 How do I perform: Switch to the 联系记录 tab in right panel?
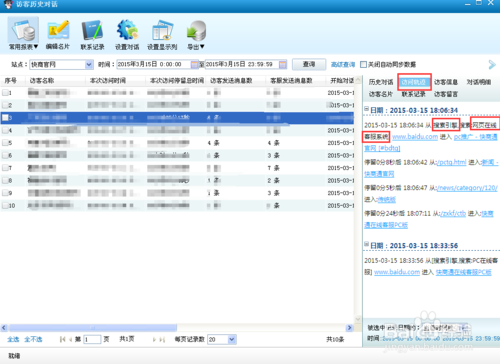(x=413, y=94)
